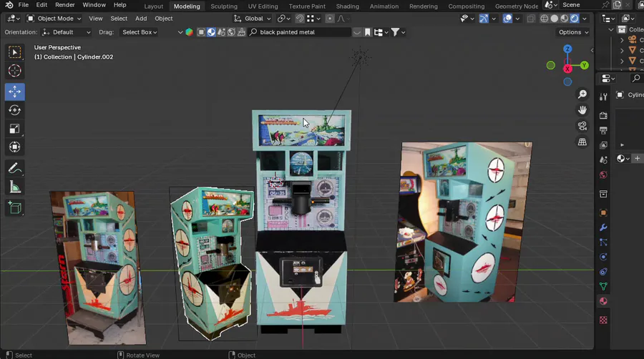Open the viewport Add menu
Viewport: 644px width, 359px height.
click(141, 19)
